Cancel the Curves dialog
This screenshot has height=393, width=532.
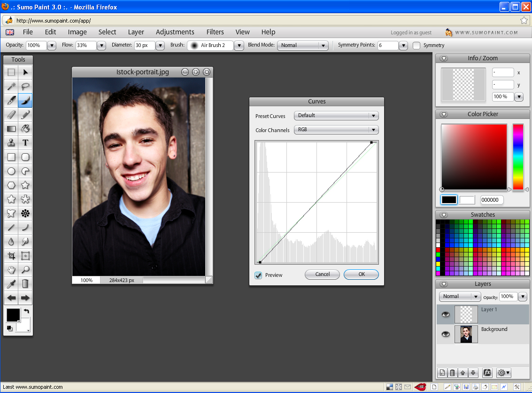coord(323,275)
